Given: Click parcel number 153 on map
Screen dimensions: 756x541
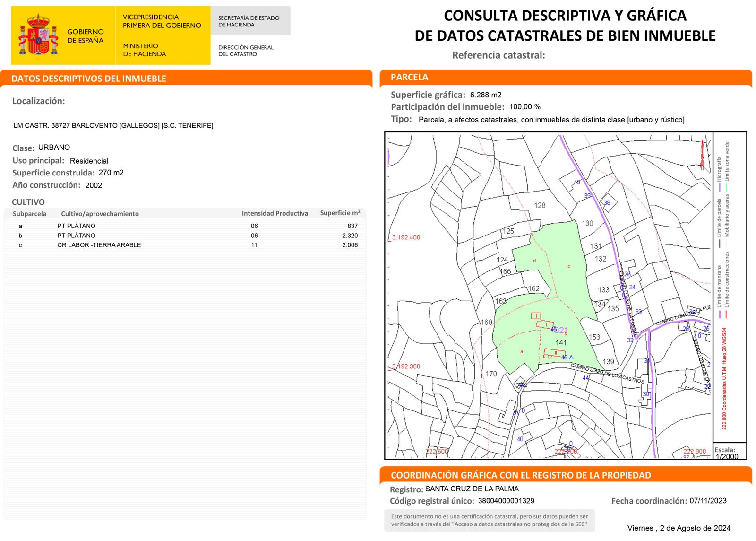Looking at the screenshot, I should click(594, 337).
